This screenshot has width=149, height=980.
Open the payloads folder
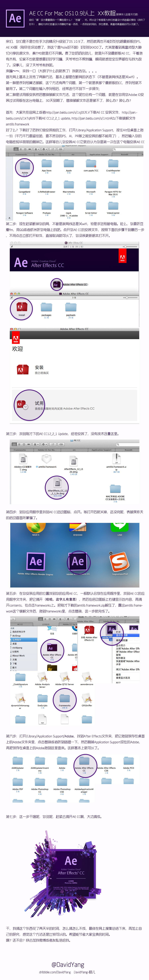[71, 309]
